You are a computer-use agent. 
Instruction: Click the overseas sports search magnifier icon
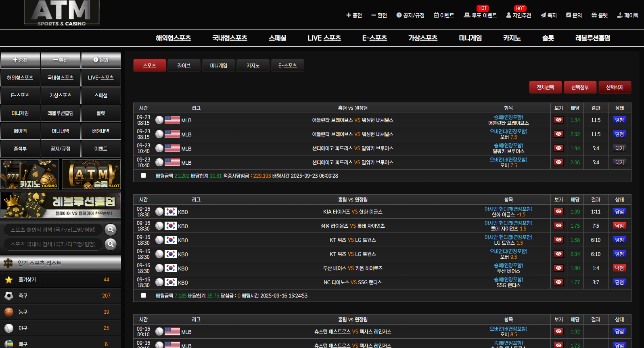click(x=111, y=230)
